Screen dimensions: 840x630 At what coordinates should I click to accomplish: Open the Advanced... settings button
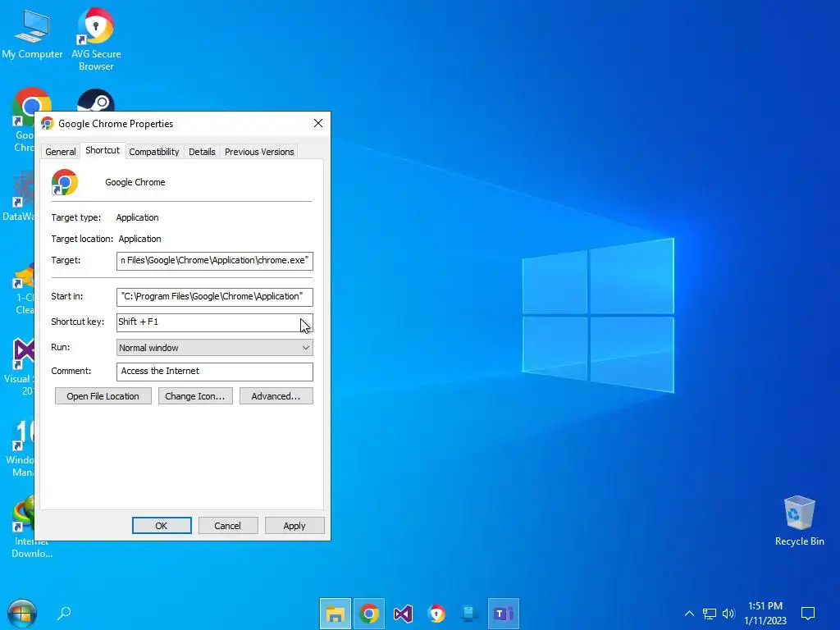tap(276, 396)
